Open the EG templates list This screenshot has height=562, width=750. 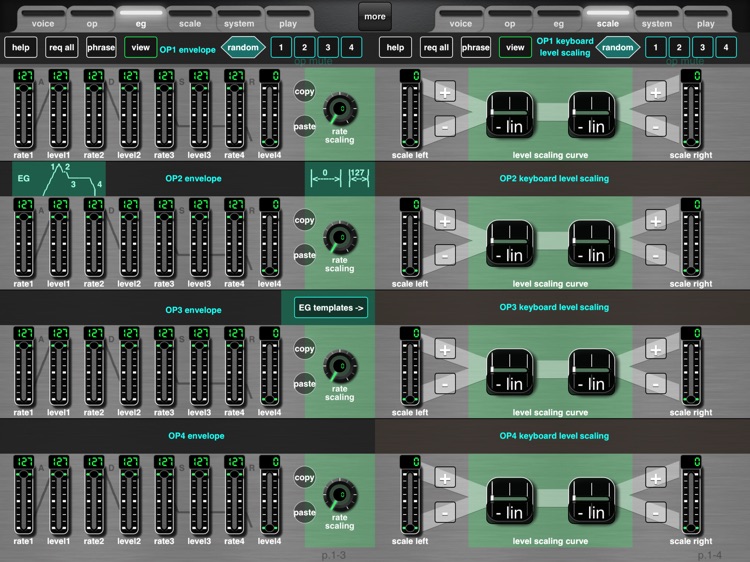click(331, 307)
